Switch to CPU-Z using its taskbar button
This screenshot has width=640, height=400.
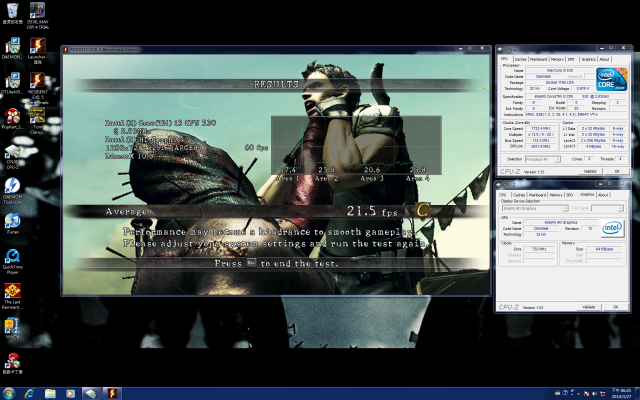pyautogui.click(x=91, y=393)
